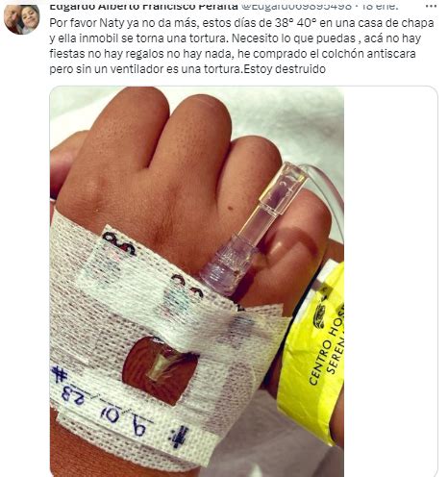Select the tweet text starting "Por favor Naty"
The width and height of the screenshot is (448, 477).
coord(242,46)
